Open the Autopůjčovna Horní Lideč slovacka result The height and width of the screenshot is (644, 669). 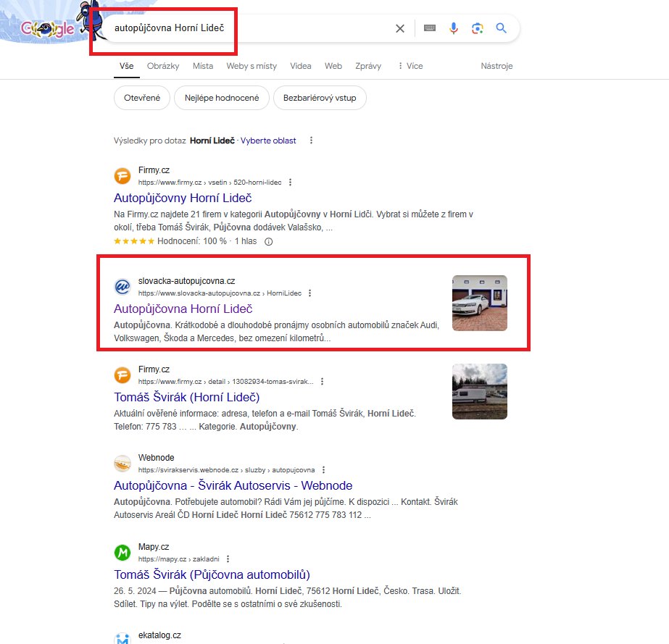coord(183,309)
